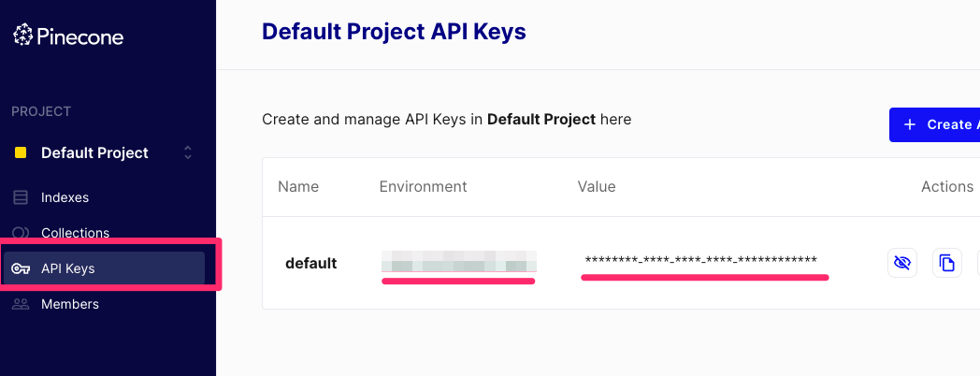Click the masked API key value text

[x=700, y=260]
